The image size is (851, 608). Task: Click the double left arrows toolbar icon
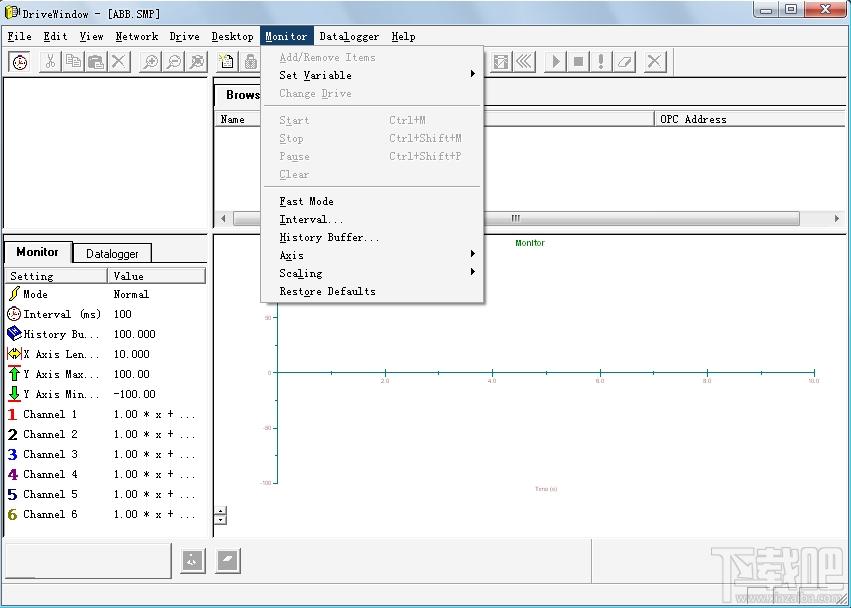(x=524, y=62)
